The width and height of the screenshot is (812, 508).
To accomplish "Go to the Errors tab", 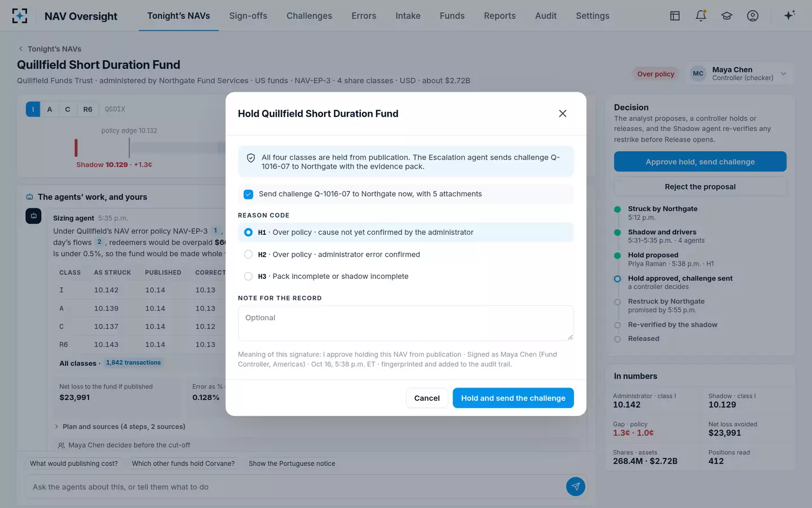I will tap(364, 16).
